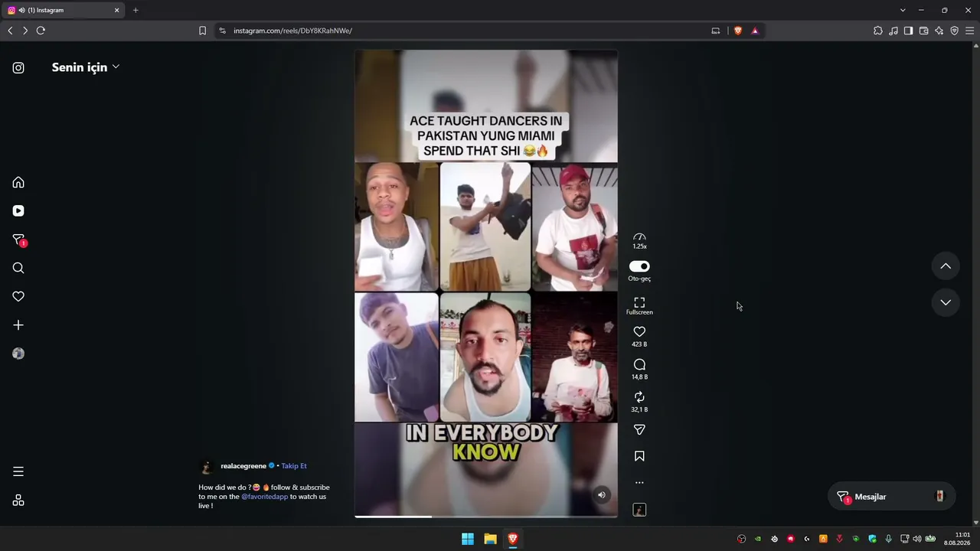Enter Fullscreen mode for the reel
The width and height of the screenshot is (980, 551).
click(639, 305)
